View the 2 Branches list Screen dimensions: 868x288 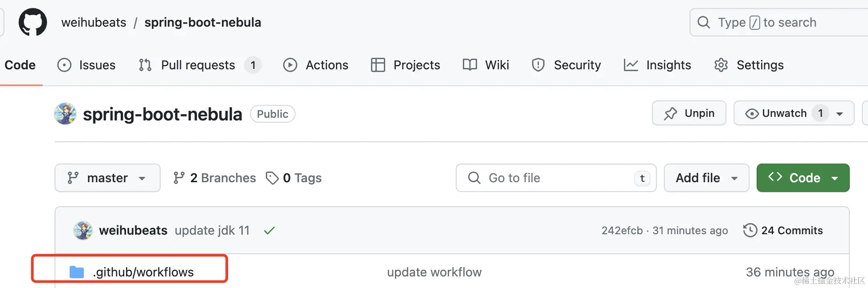click(x=215, y=178)
